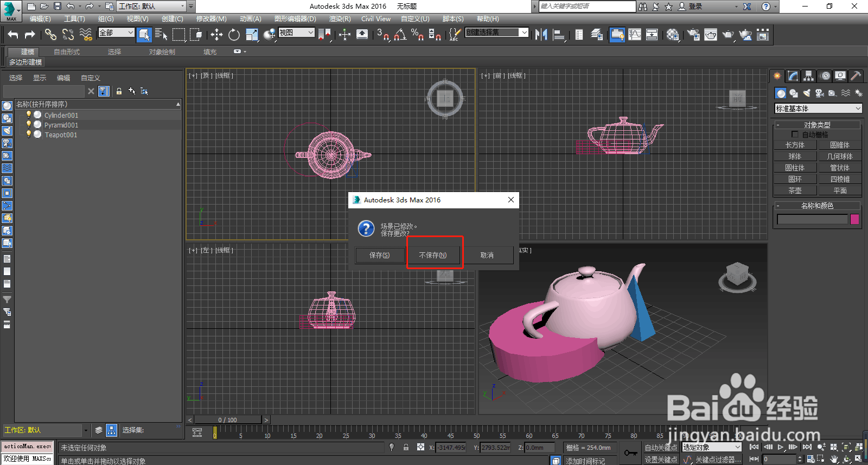Toggle Auto Key (自动关键点) mode
This screenshot has width=868, height=465.
point(661,448)
